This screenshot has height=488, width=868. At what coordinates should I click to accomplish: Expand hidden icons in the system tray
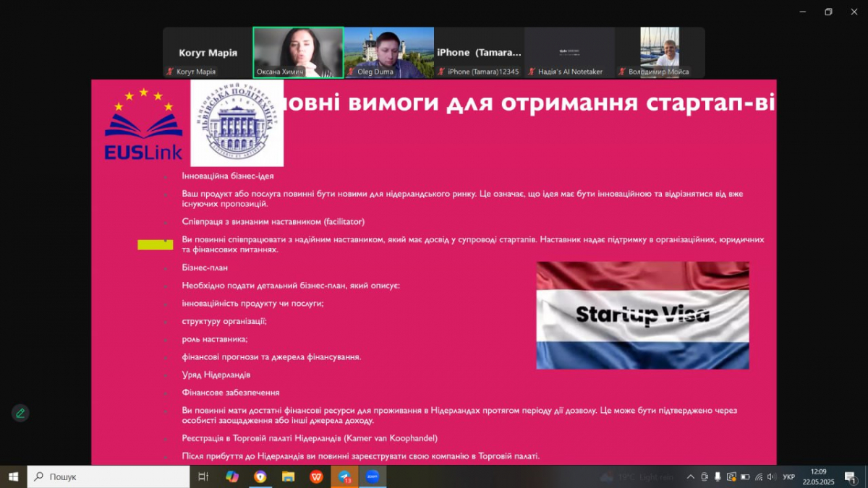(690, 477)
